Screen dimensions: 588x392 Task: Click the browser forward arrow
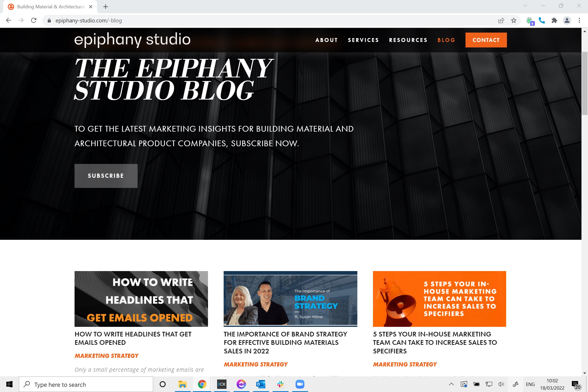pos(21,20)
